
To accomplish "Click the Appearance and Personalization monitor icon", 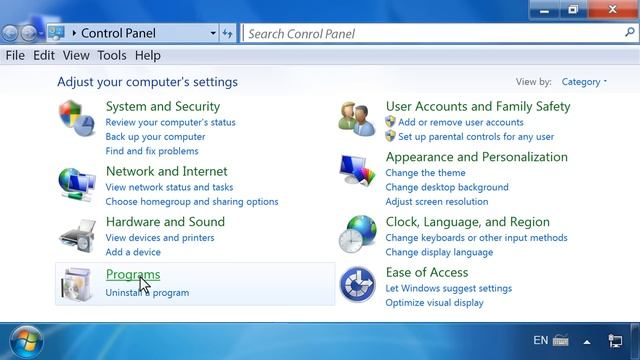I will 357,170.
